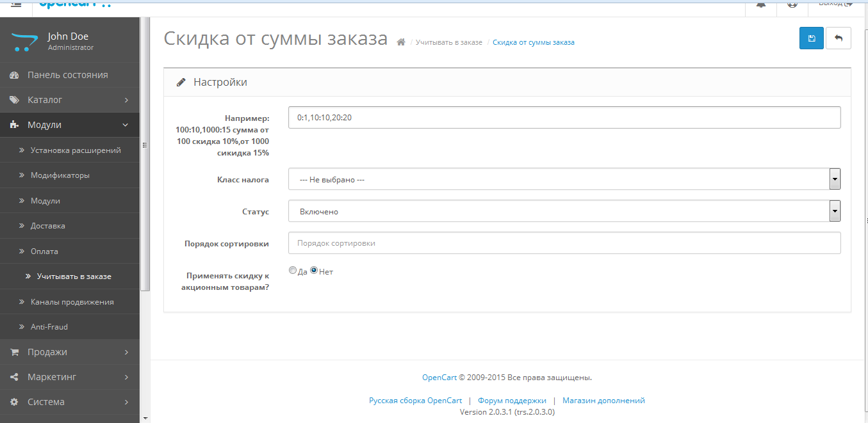
Task: Select the 'Нет' radio button
Action: pyautogui.click(x=314, y=271)
